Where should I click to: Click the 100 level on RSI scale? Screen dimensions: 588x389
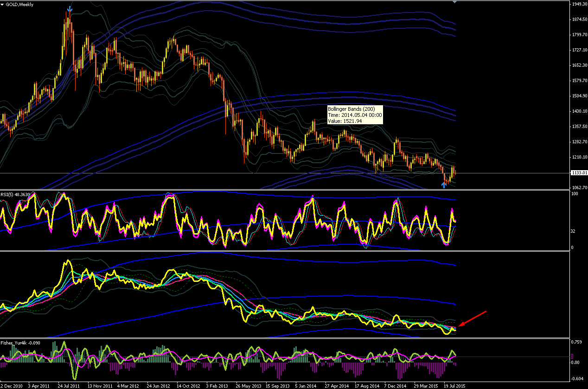tap(575, 194)
